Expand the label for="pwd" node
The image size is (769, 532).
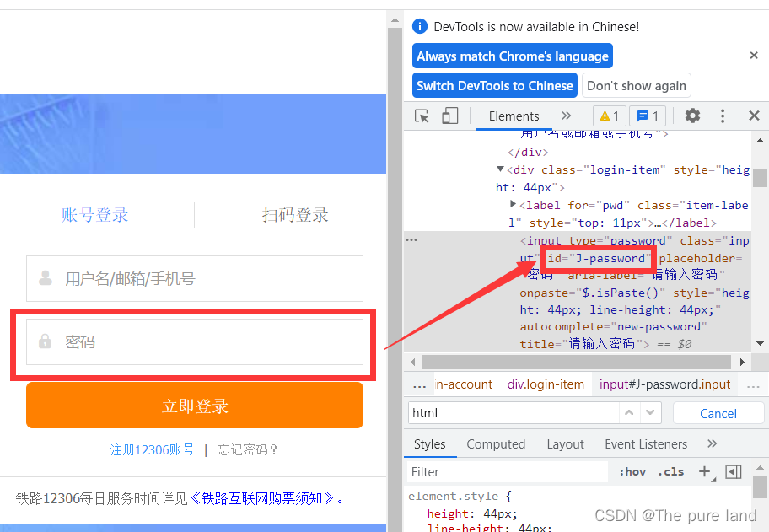[x=513, y=204]
